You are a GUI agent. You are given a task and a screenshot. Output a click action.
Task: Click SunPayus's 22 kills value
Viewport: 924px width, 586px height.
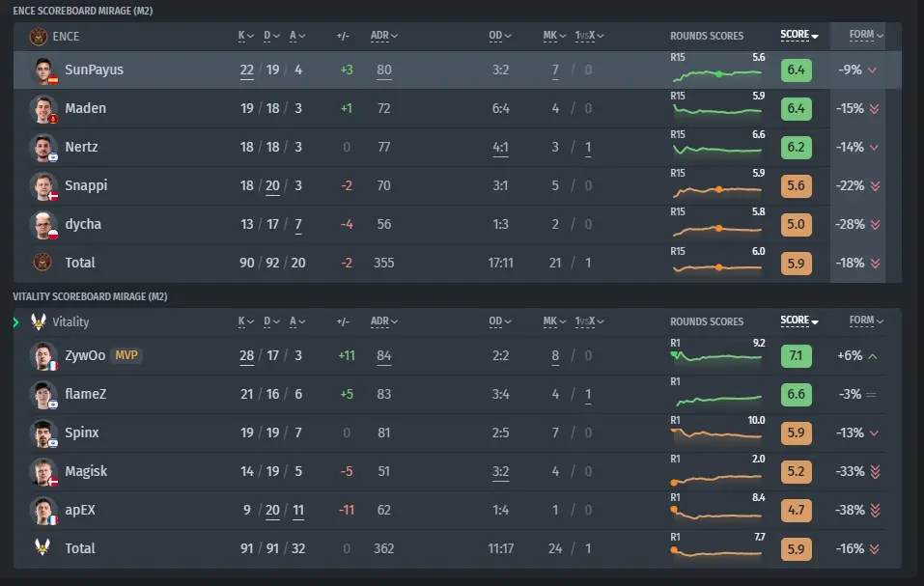[x=247, y=70]
